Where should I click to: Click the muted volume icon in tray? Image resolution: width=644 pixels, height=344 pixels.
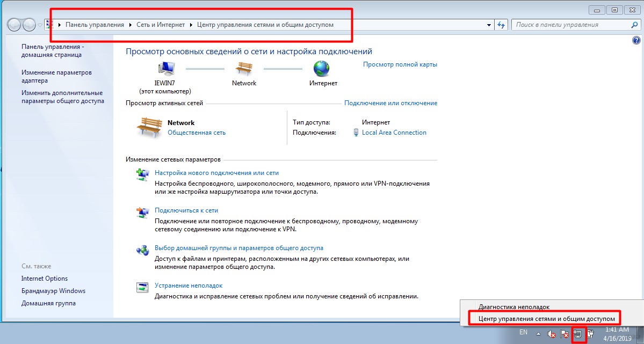[x=552, y=334]
